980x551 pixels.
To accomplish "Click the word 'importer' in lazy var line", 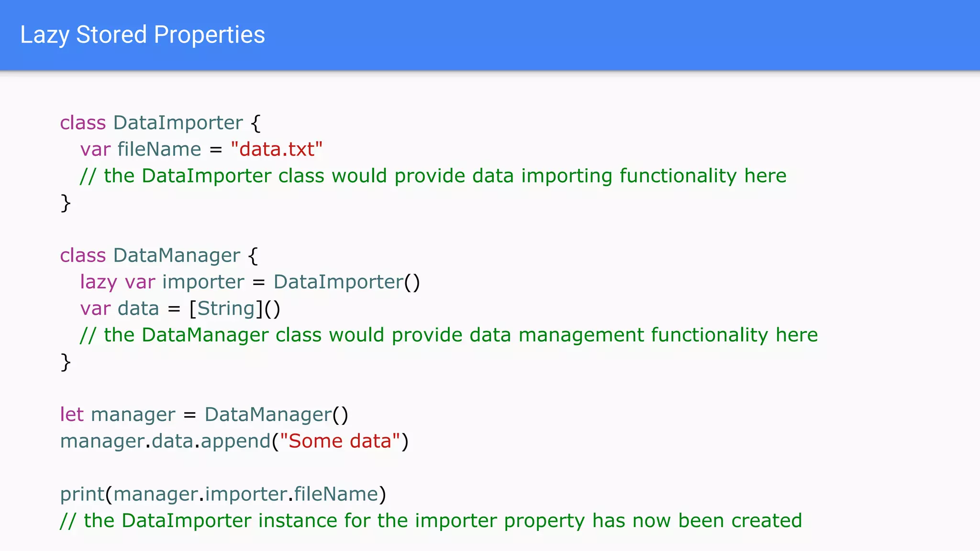I will click(203, 282).
